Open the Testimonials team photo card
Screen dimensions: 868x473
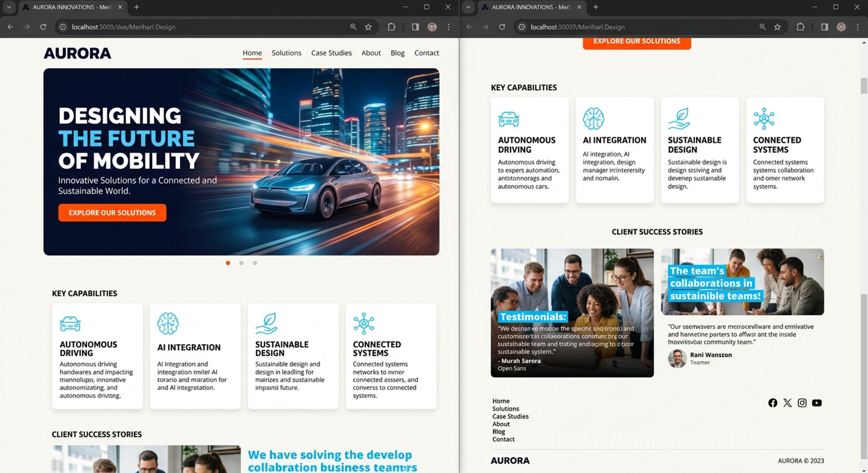click(572, 313)
